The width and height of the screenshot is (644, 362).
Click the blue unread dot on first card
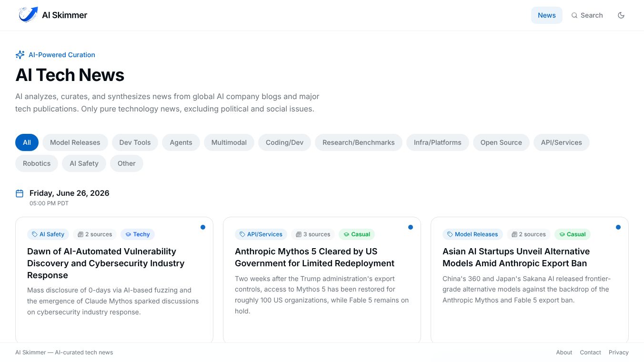click(203, 227)
